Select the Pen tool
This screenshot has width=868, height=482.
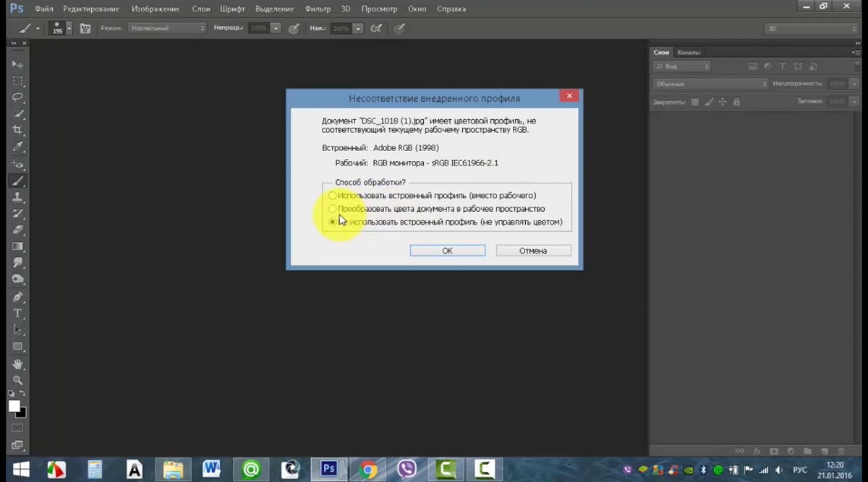[18, 297]
